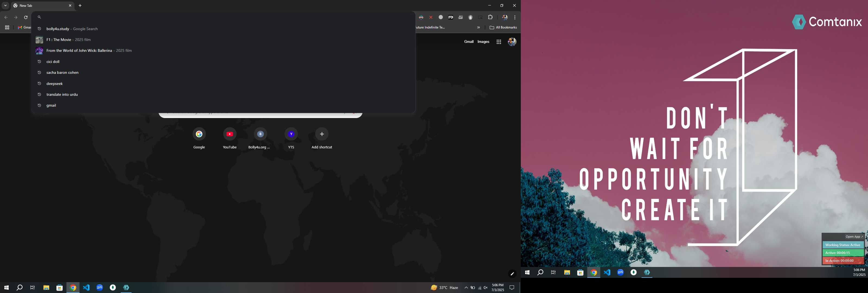
Task: Click the glasses-face extension icon
Action: coord(421,17)
